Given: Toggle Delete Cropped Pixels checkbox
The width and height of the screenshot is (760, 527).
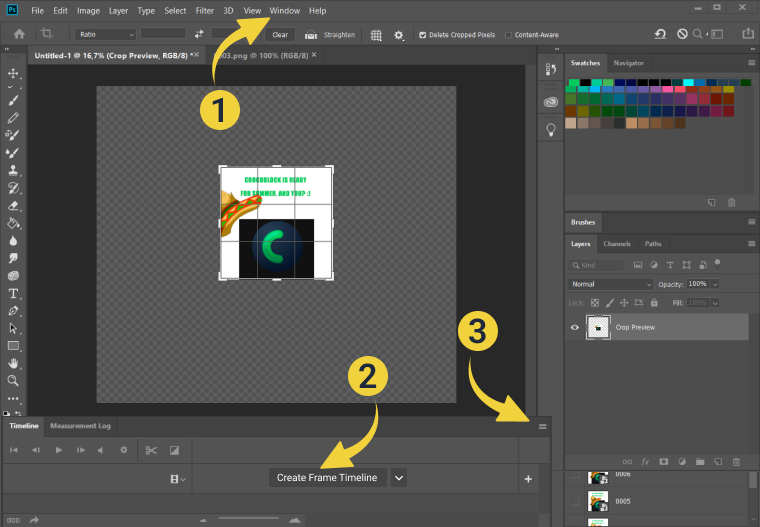Looking at the screenshot, I should tap(423, 35).
